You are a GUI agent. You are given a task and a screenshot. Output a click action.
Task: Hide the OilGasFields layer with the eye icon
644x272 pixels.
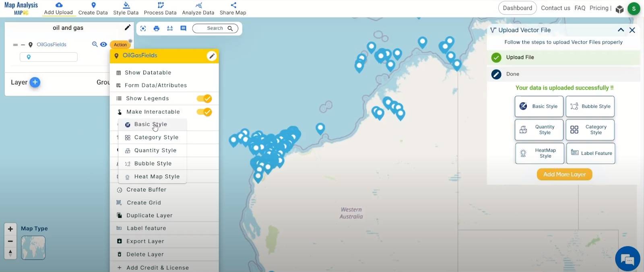pyautogui.click(x=103, y=44)
